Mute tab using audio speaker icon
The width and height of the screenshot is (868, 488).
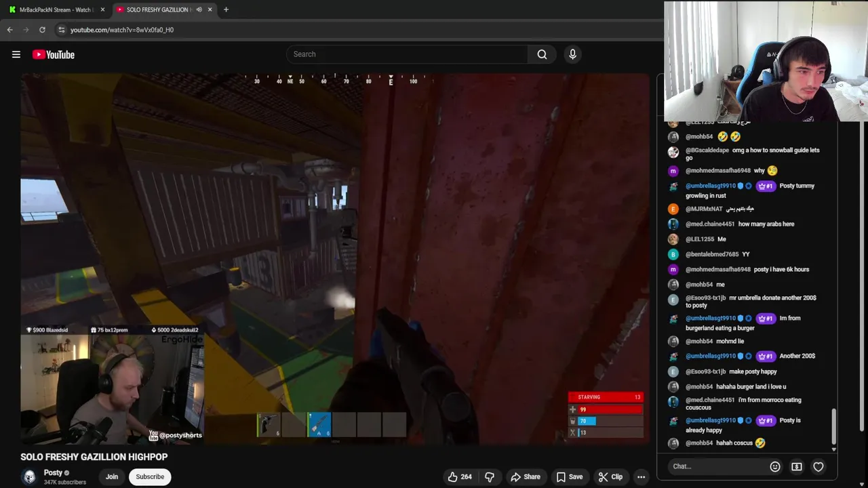(199, 9)
